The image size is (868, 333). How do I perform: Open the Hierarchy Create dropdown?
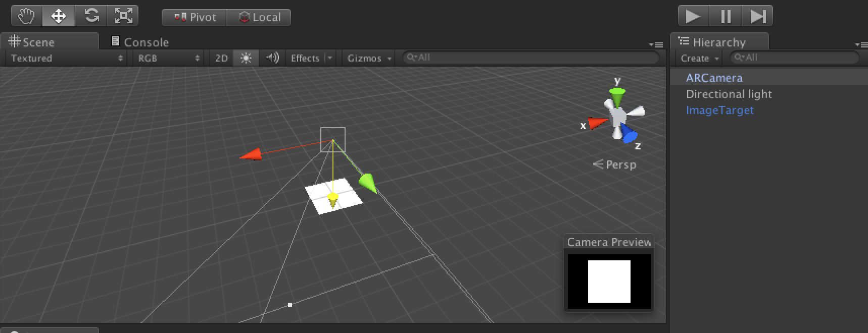[x=700, y=58]
